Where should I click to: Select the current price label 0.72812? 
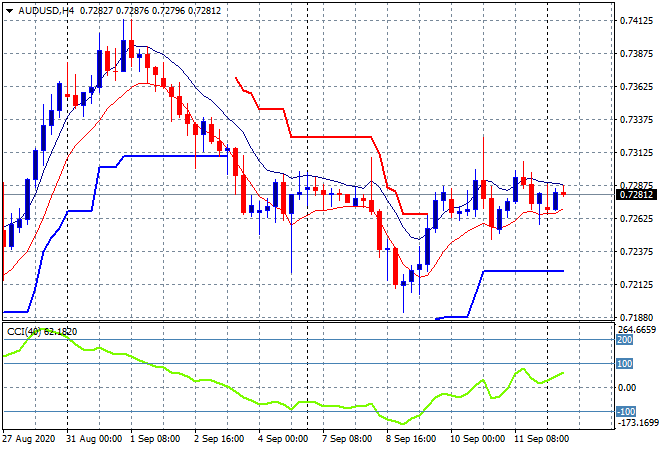tap(636, 194)
